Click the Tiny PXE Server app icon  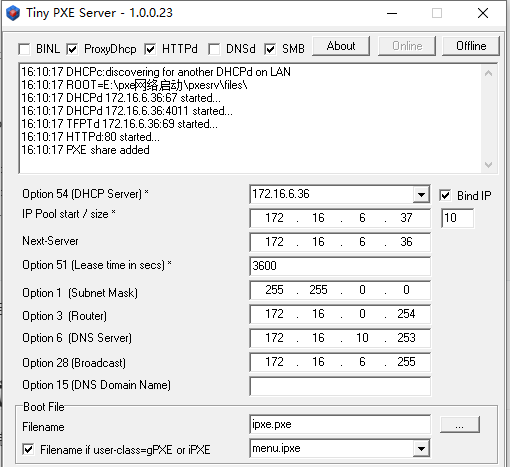coord(13,13)
